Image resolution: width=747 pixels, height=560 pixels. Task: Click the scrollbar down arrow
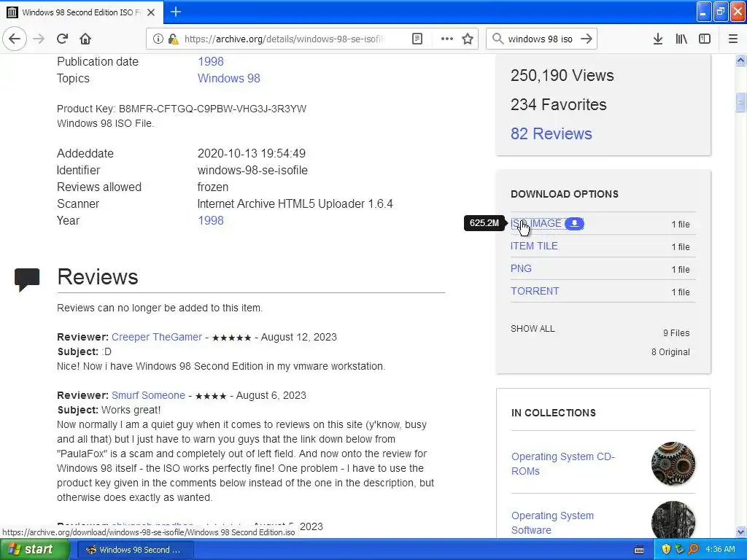(x=740, y=532)
